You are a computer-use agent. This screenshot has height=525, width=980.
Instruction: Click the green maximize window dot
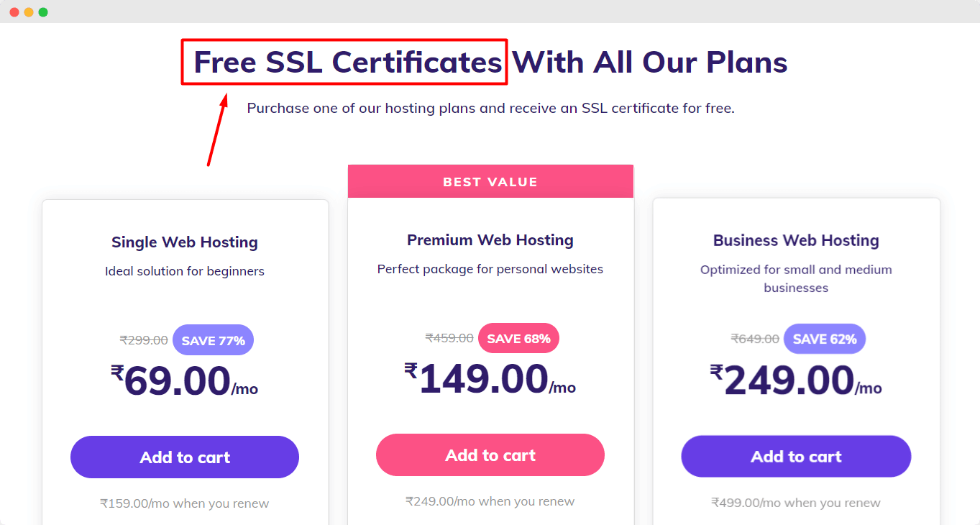point(43,12)
